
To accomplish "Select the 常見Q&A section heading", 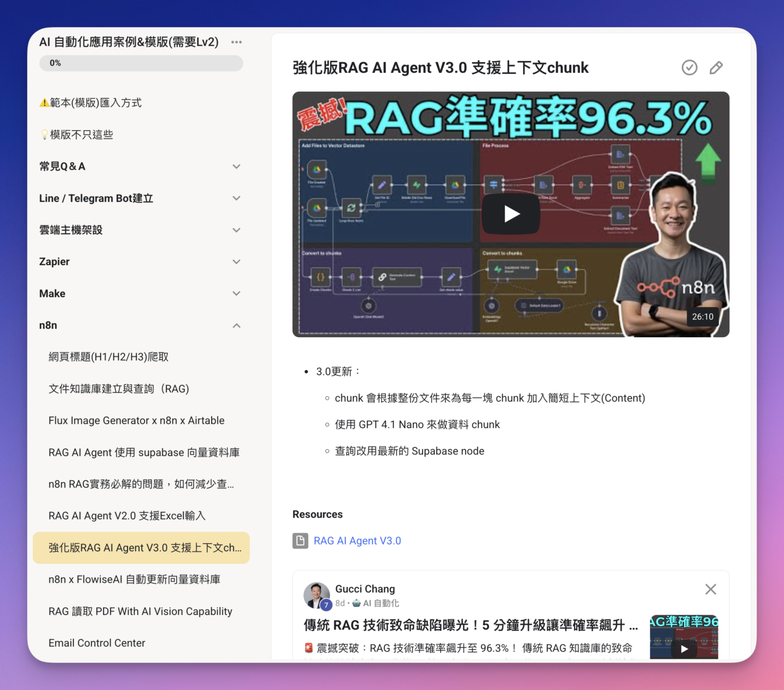I will coord(62,167).
